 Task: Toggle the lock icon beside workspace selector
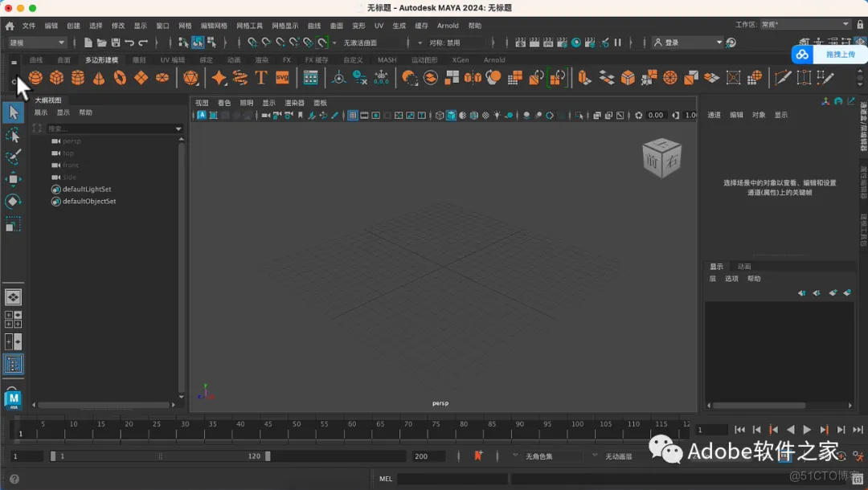(x=860, y=24)
